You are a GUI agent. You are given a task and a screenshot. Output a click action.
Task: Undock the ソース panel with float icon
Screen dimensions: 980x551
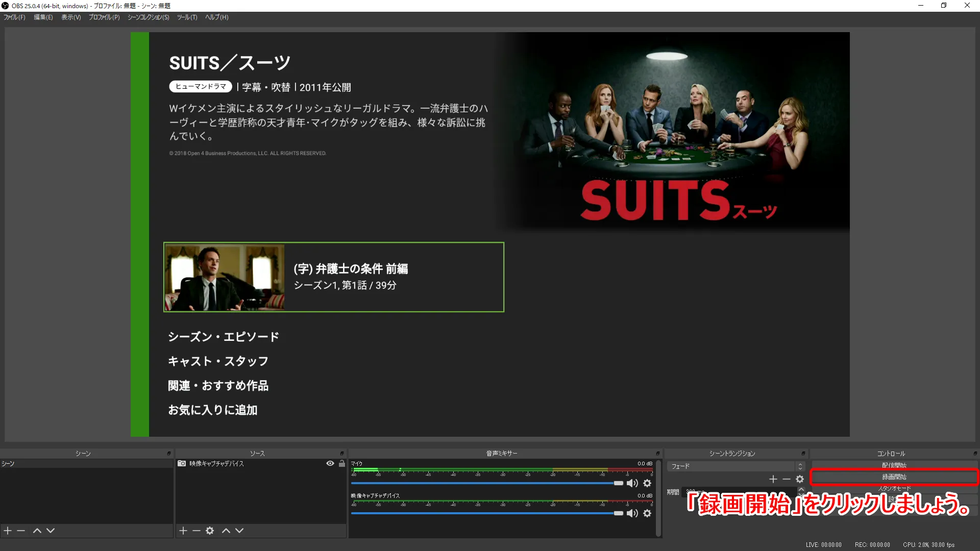point(342,454)
